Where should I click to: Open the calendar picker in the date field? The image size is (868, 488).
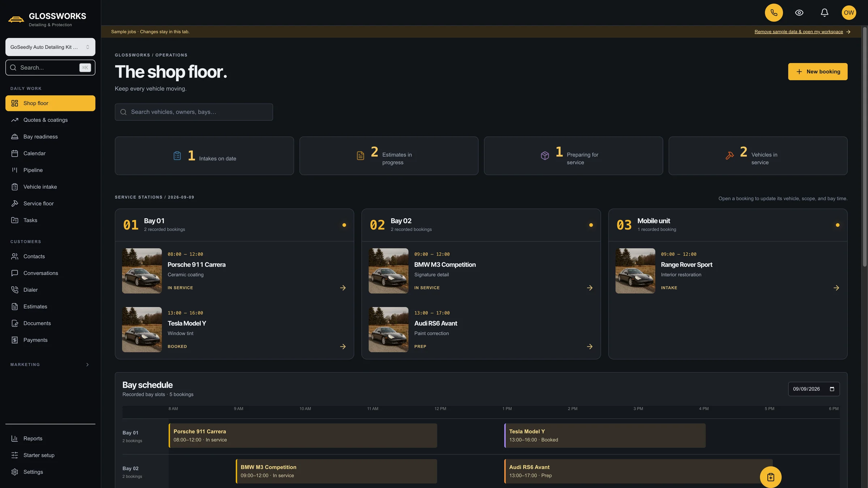click(x=832, y=389)
